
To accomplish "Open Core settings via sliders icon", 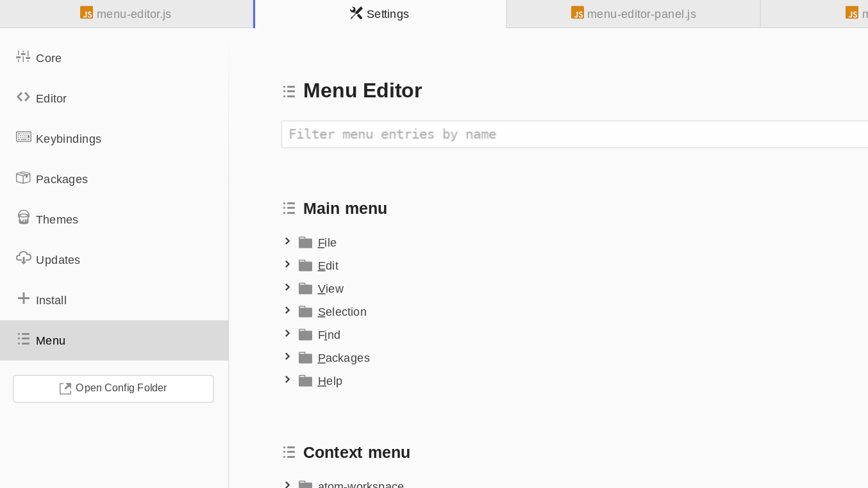I will 23,56.
